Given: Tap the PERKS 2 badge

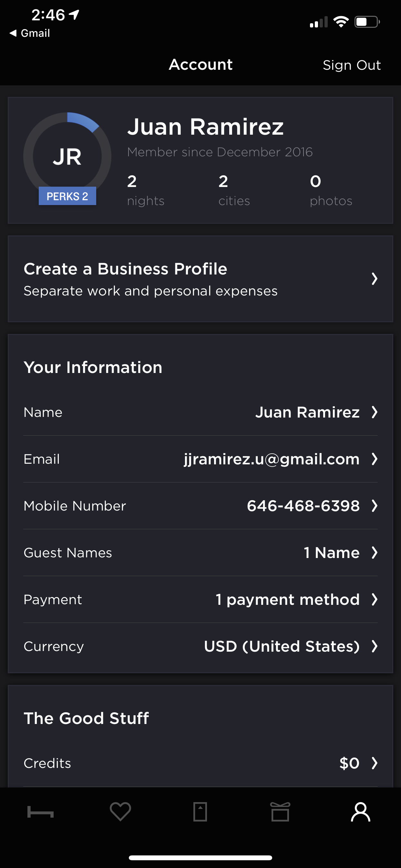Looking at the screenshot, I should click(67, 196).
